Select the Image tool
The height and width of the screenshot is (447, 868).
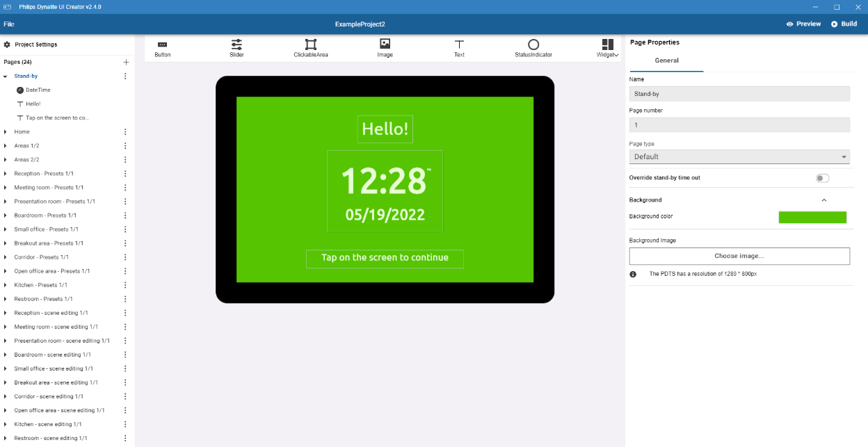[385, 47]
